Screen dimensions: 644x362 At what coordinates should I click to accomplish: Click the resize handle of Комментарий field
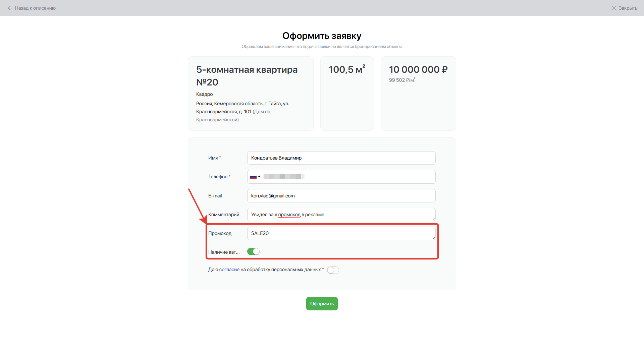pos(434,219)
